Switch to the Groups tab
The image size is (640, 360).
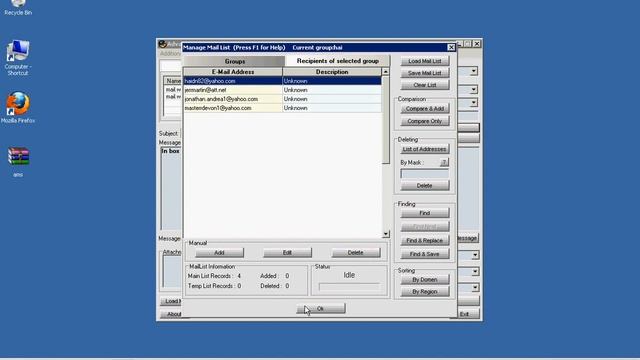coord(234,61)
